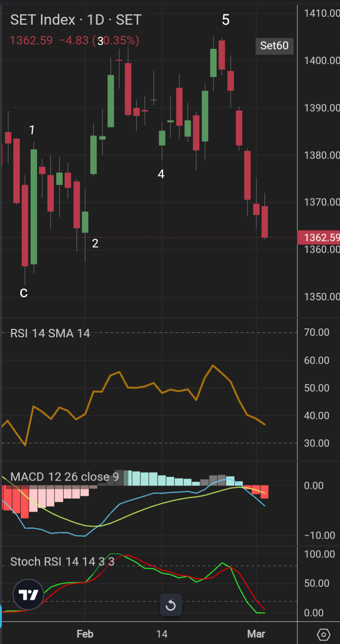
Task: Select the wave label 2 text
Action: 95,243
